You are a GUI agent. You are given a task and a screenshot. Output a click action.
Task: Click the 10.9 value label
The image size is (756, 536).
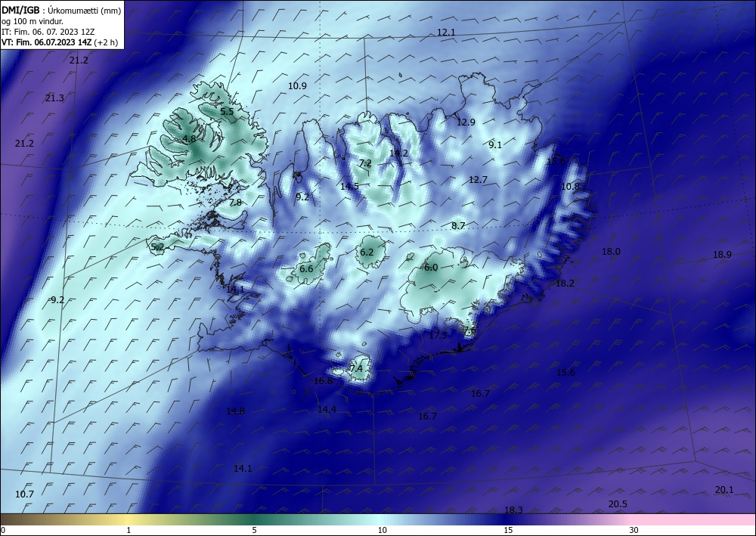click(297, 86)
